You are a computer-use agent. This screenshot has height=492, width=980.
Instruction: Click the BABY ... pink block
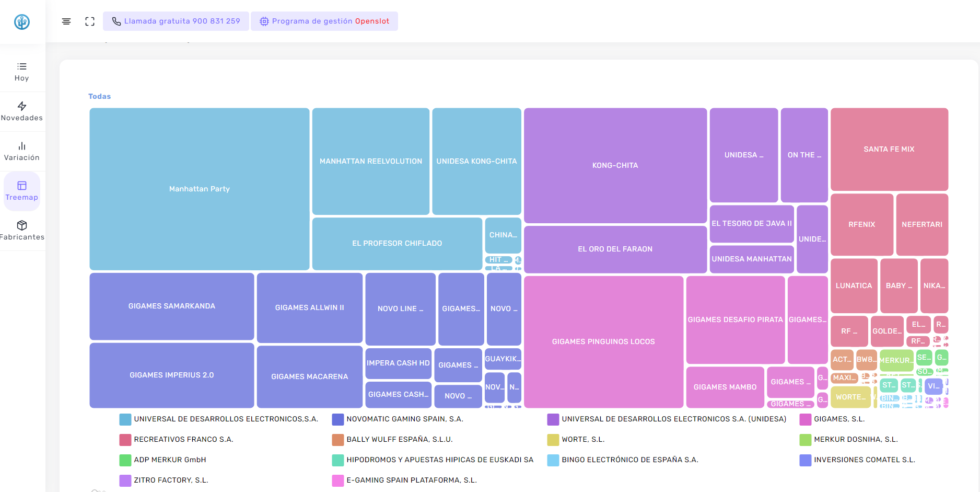(899, 286)
